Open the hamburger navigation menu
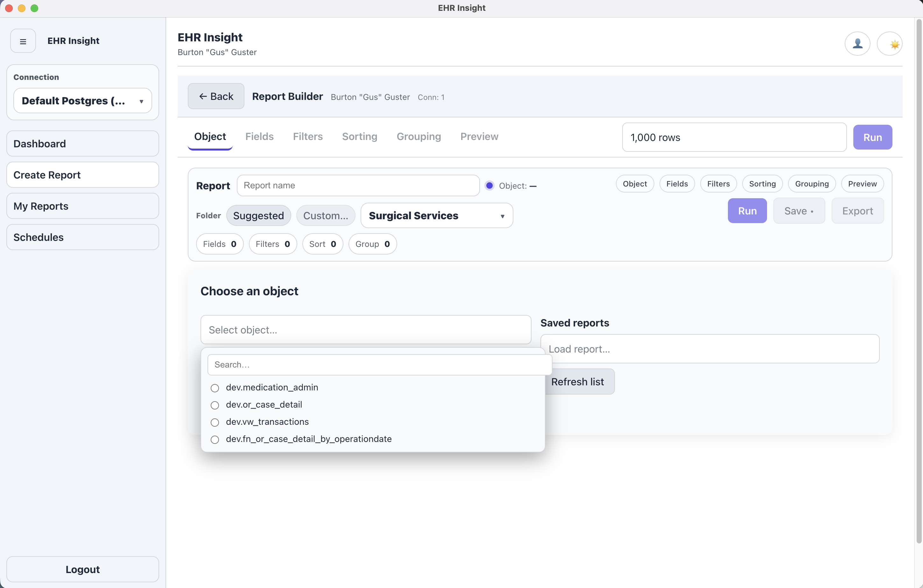Image resolution: width=923 pixels, height=588 pixels. [x=23, y=41]
